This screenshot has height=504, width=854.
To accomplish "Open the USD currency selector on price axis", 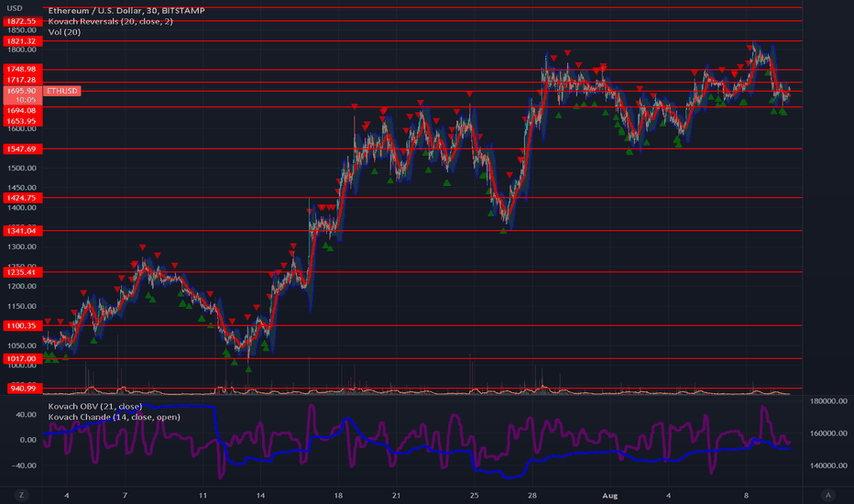I will coord(15,8).
